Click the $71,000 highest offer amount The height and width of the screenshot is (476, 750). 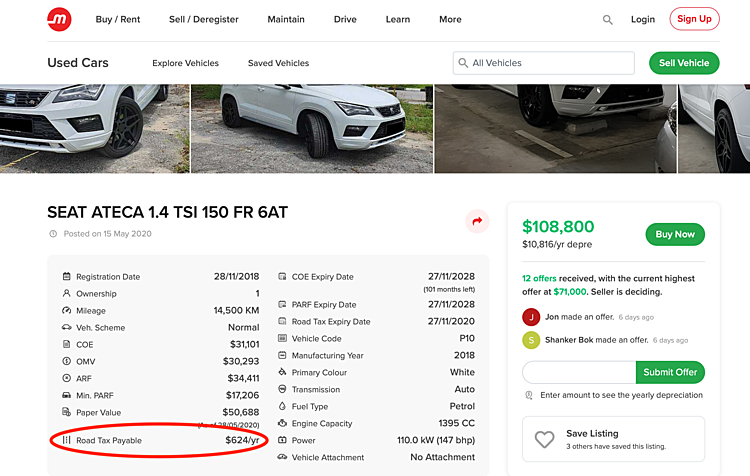pos(570,292)
